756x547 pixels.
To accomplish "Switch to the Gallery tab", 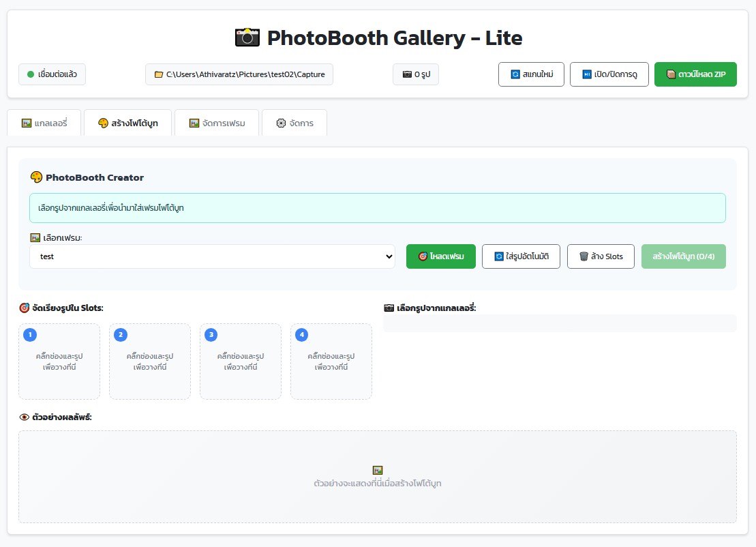I will 44,123.
